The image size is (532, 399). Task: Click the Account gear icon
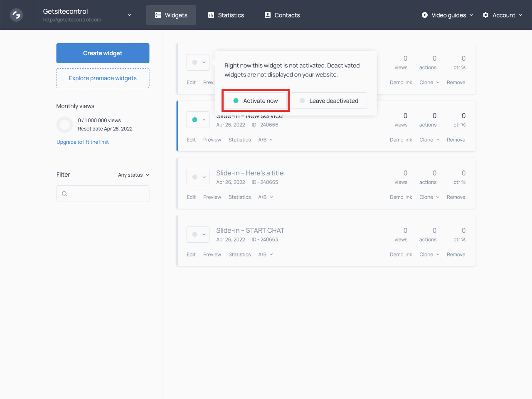[485, 15]
